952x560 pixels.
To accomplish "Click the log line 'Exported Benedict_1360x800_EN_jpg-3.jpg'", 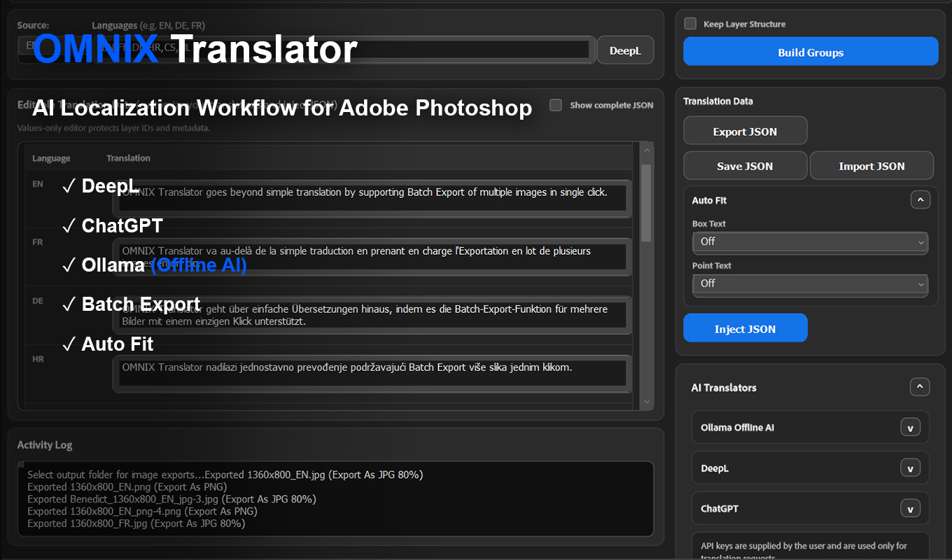I will pos(171,499).
